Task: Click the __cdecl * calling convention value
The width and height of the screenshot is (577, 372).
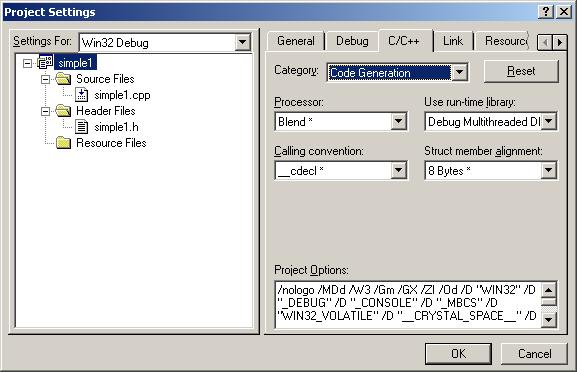Action: (x=333, y=170)
